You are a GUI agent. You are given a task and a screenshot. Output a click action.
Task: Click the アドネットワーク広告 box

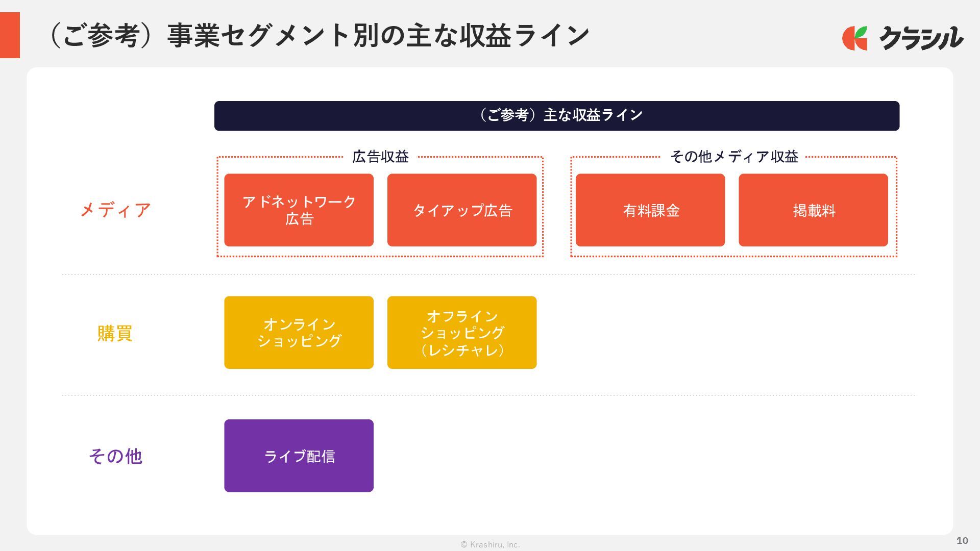[299, 210]
